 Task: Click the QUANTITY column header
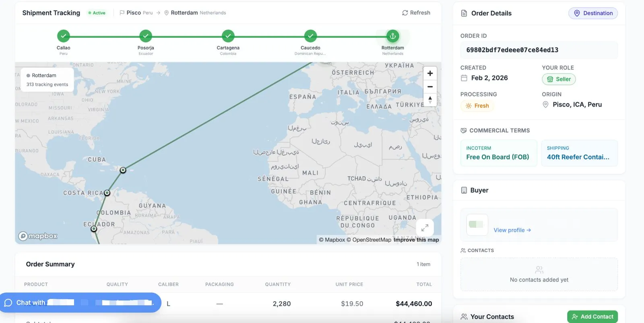pyautogui.click(x=278, y=284)
